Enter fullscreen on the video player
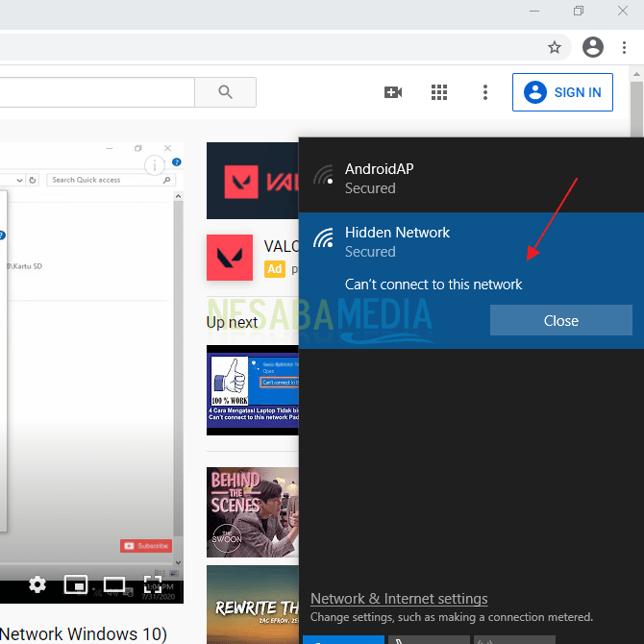644x644 pixels. [x=152, y=584]
